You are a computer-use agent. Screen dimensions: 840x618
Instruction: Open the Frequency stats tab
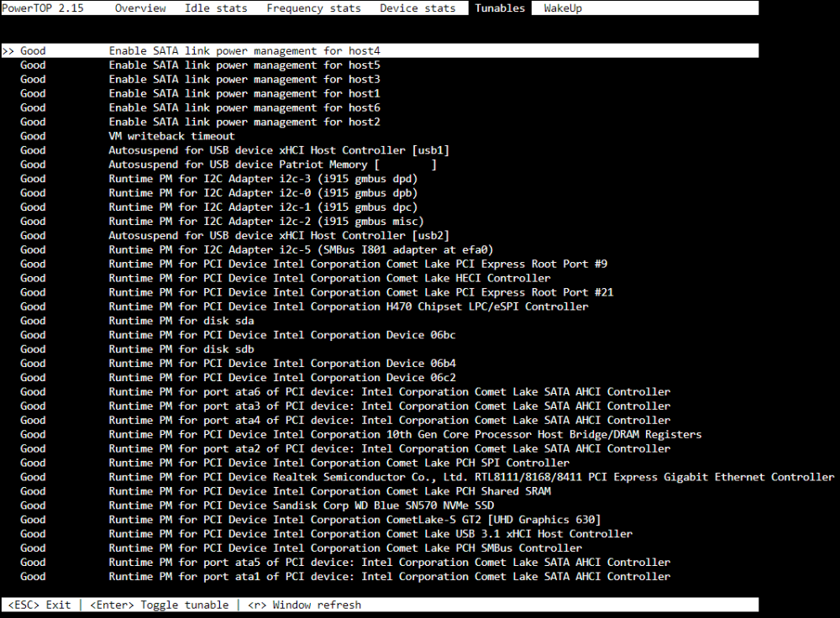[313, 8]
